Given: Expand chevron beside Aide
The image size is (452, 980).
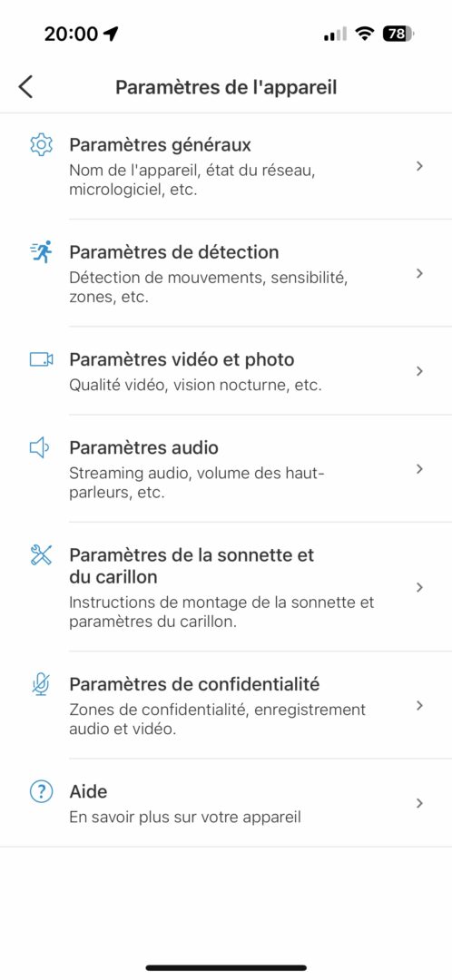Looking at the screenshot, I should [x=420, y=803].
